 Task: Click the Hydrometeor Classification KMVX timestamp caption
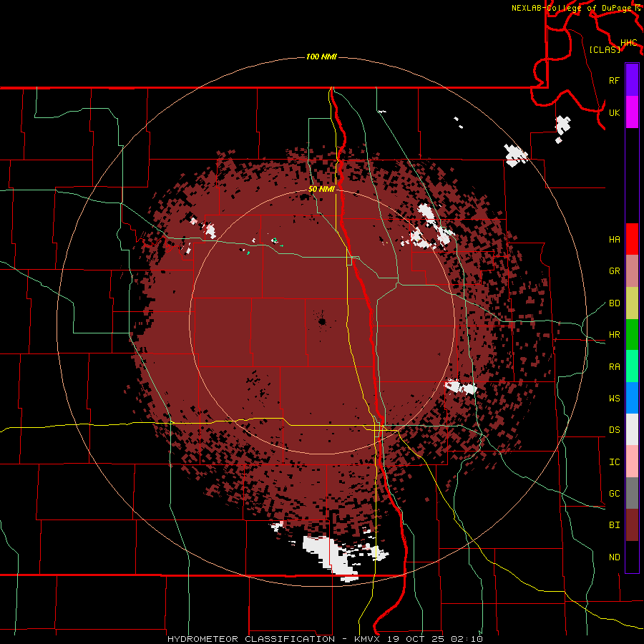(x=325, y=639)
